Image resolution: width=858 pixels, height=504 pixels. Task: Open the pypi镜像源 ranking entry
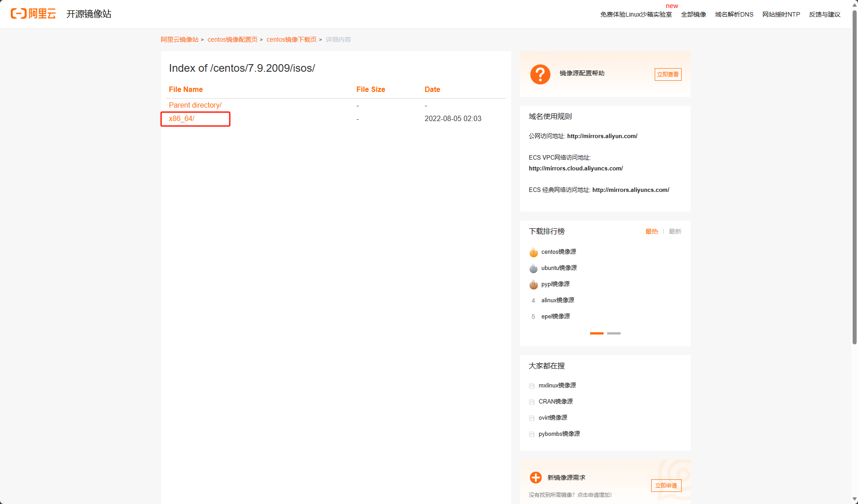point(555,284)
